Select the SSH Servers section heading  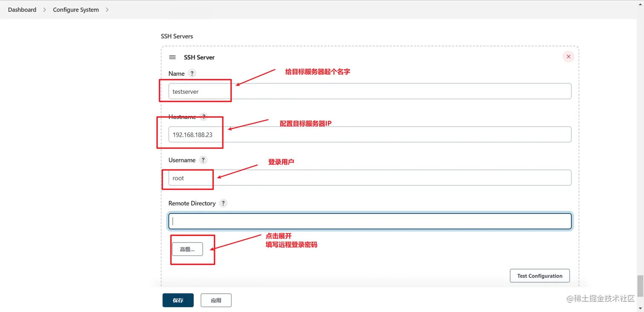click(x=177, y=36)
